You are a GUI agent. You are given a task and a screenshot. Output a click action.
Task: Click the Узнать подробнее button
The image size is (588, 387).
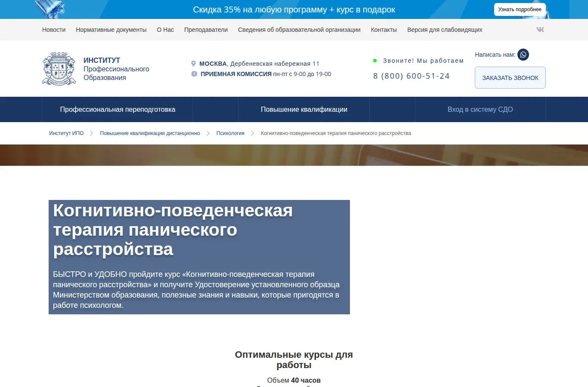coord(520,9)
